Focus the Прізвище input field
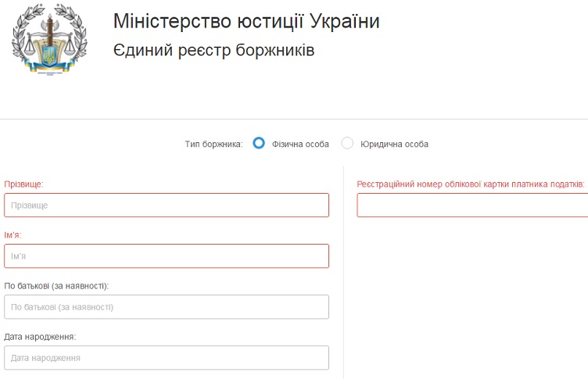 [167, 205]
